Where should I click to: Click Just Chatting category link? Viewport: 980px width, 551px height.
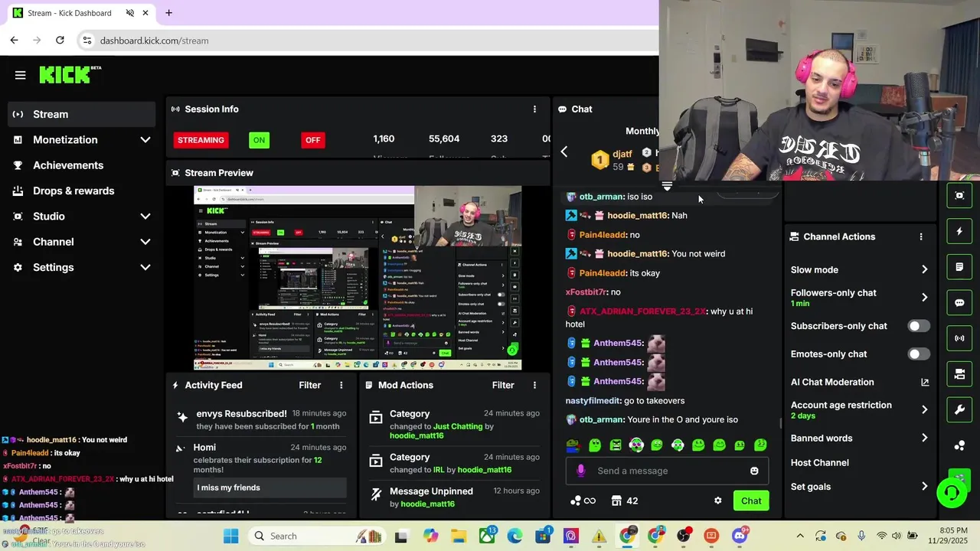tap(458, 426)
